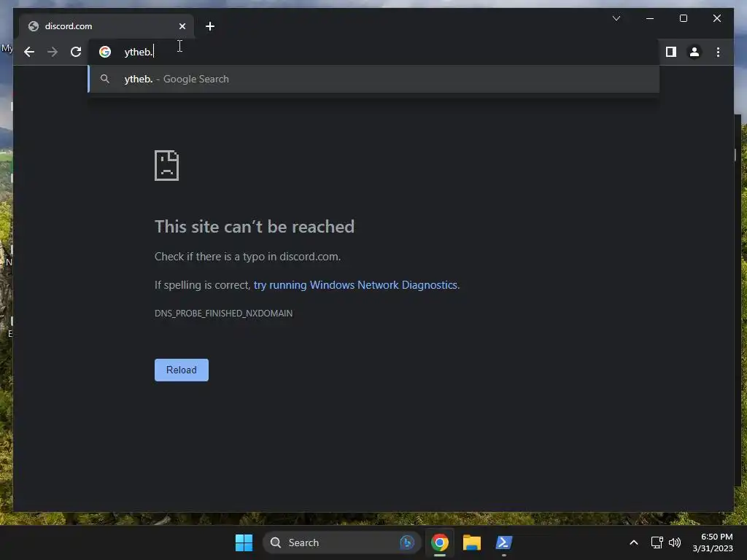
Task: Select the discord.com tab
Action: 107,26
